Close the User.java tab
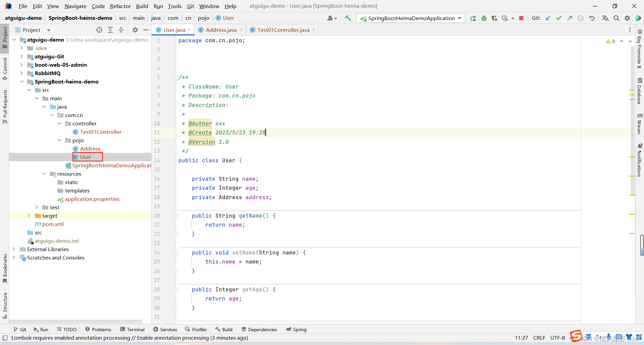Viewport: 644px width, 345px height. 190,30
